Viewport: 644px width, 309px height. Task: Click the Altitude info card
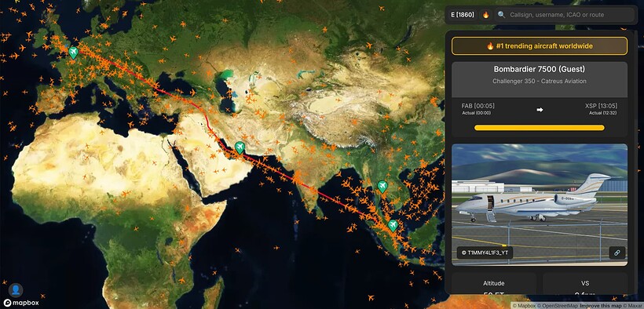[x=494, y=284]
